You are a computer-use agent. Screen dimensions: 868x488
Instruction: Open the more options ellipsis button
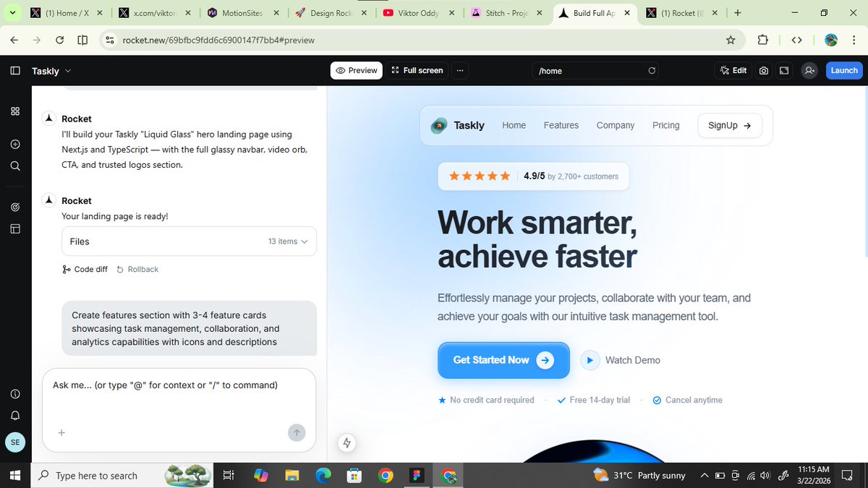[460, 71]
